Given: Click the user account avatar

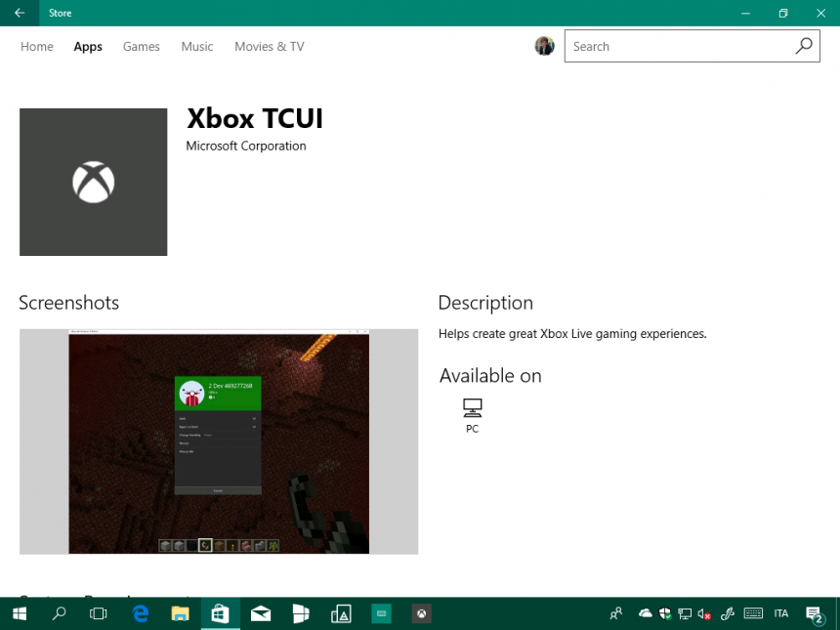Looking at the screenshot, I should (x=544, y=45).
